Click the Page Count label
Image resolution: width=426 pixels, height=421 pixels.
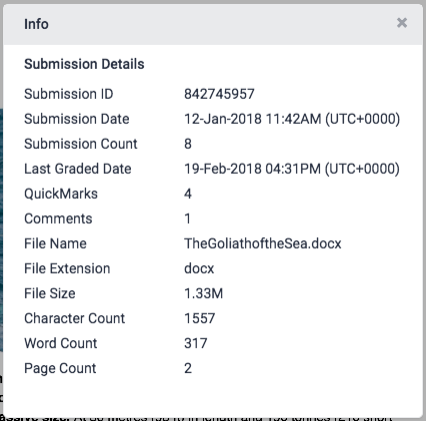60,368
